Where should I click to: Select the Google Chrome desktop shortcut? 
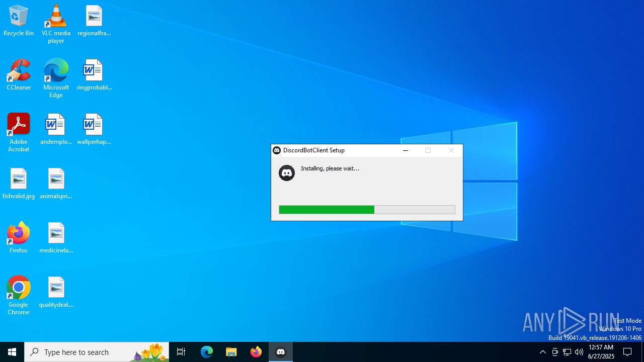[x=19, y=296]
